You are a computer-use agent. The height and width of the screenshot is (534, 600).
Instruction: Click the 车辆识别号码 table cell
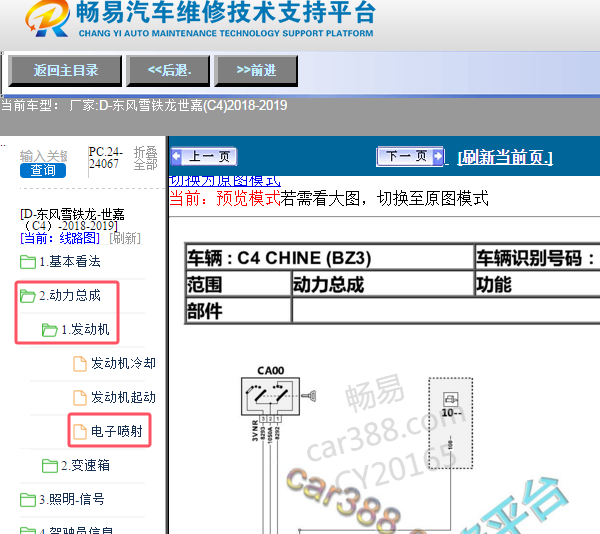point(538,257)
